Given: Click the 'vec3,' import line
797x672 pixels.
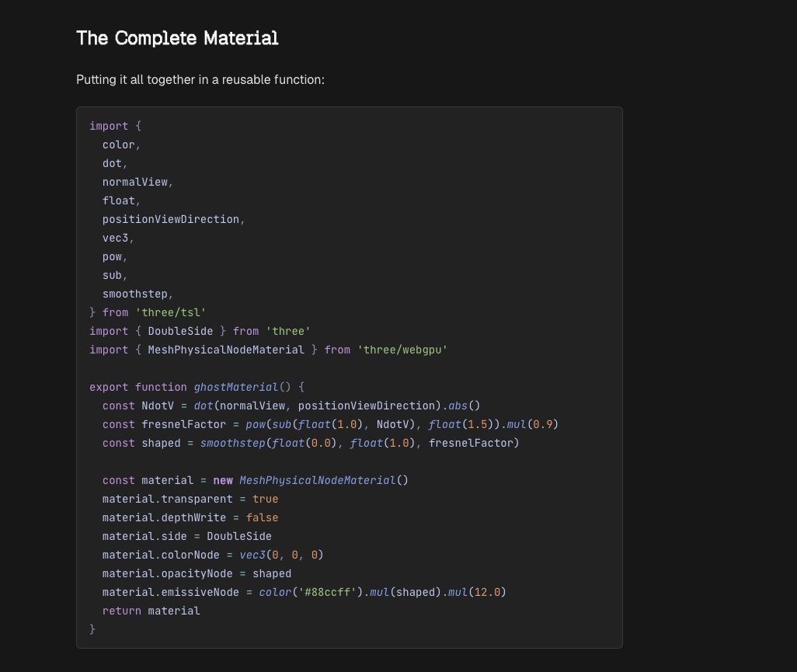Looking at the screenshot, I should click(118, 238).
